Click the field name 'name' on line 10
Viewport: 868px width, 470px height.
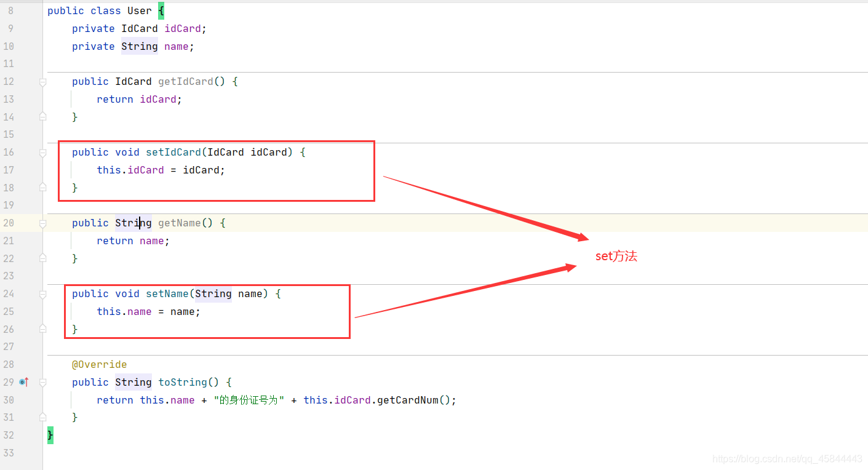pos(177,47)
